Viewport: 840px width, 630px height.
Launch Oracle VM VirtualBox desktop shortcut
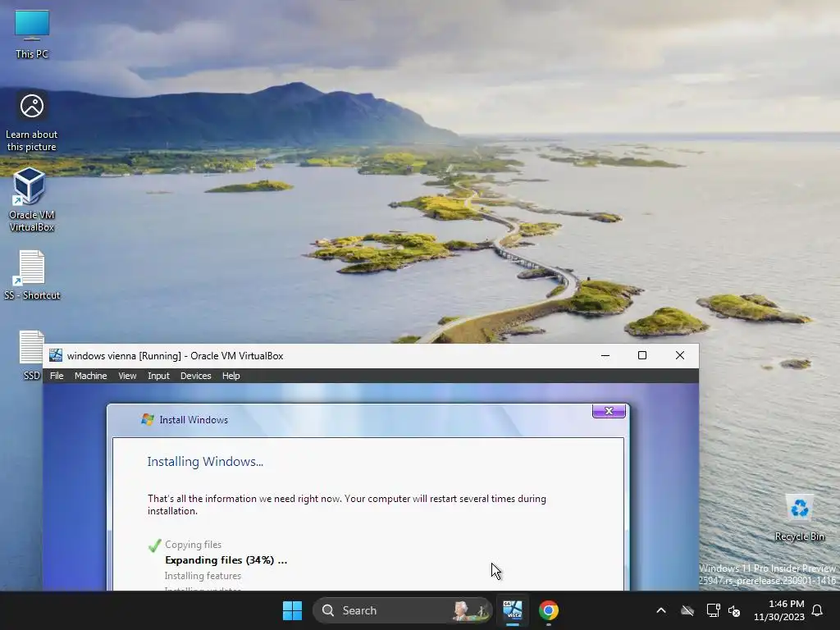[32, 200]
